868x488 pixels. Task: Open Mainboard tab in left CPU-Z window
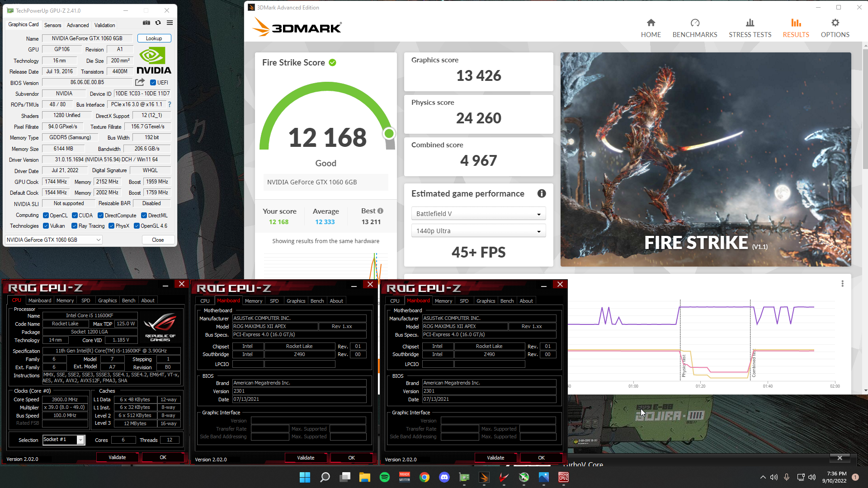[x=40, y=300]
